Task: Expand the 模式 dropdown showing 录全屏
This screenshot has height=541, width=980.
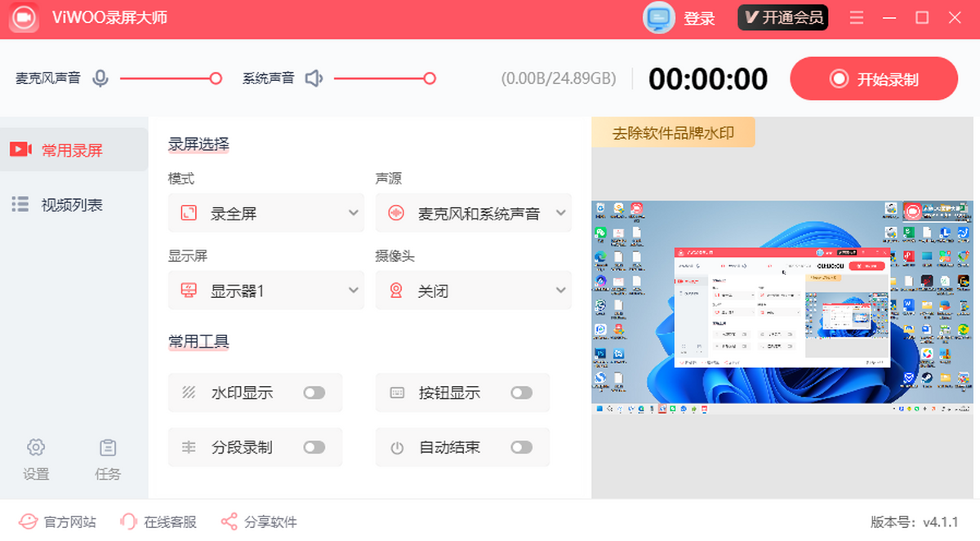Action: (266, 213)
